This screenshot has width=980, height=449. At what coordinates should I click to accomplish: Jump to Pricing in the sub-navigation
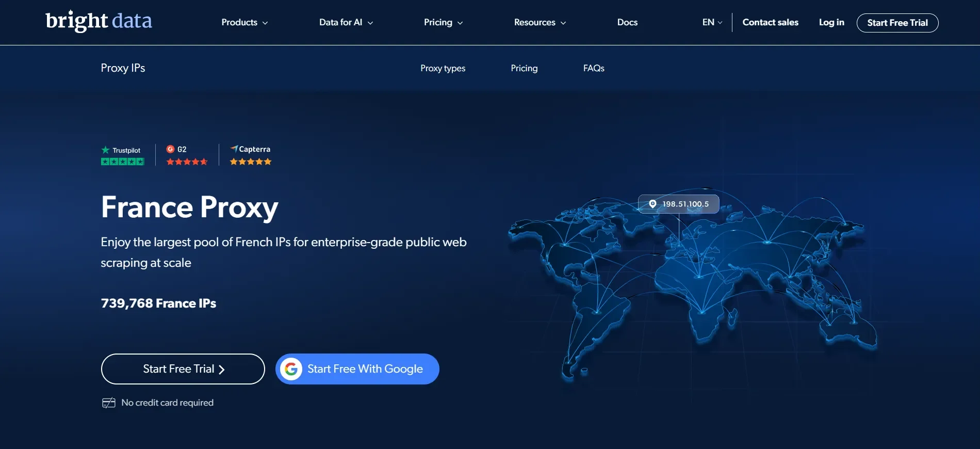click(x=524, y=68)
